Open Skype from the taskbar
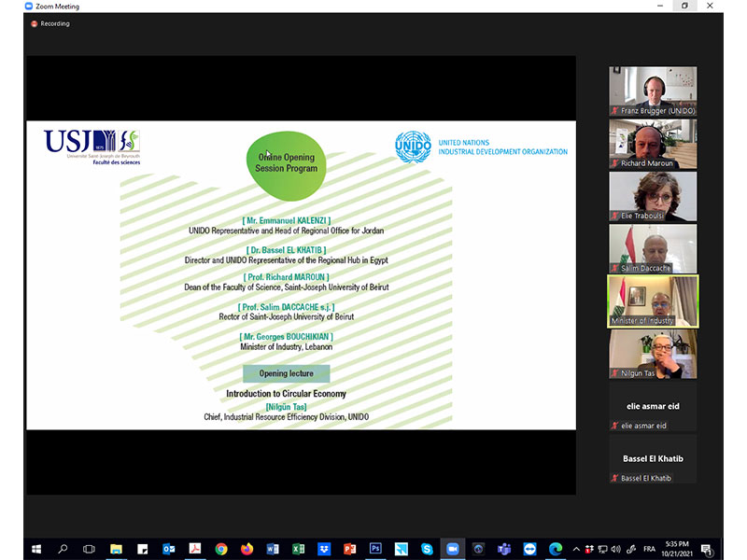The width and height of the screenshot is (747, 560). tap(427, 549)
